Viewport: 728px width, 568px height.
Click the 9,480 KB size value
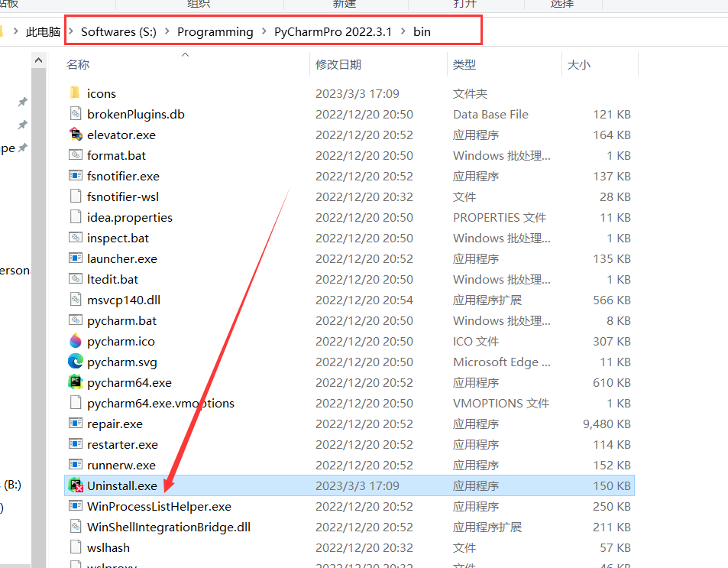[x=607, y=424]
